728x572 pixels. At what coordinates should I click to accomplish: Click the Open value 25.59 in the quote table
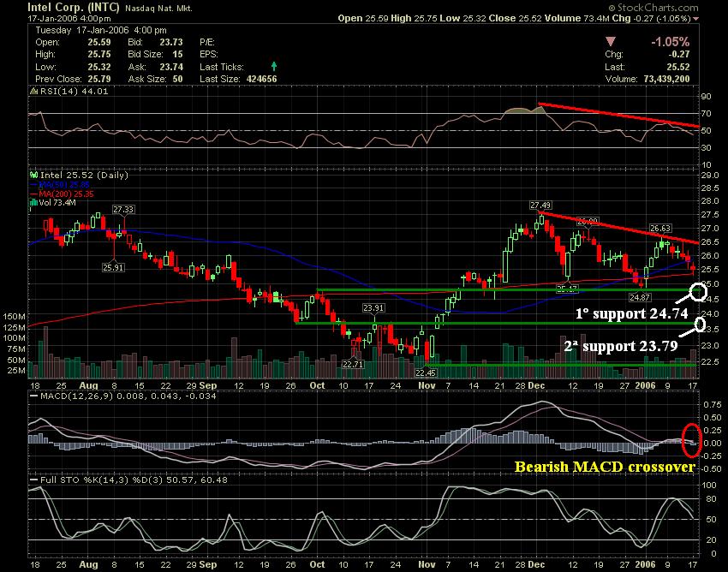[99, 42]
